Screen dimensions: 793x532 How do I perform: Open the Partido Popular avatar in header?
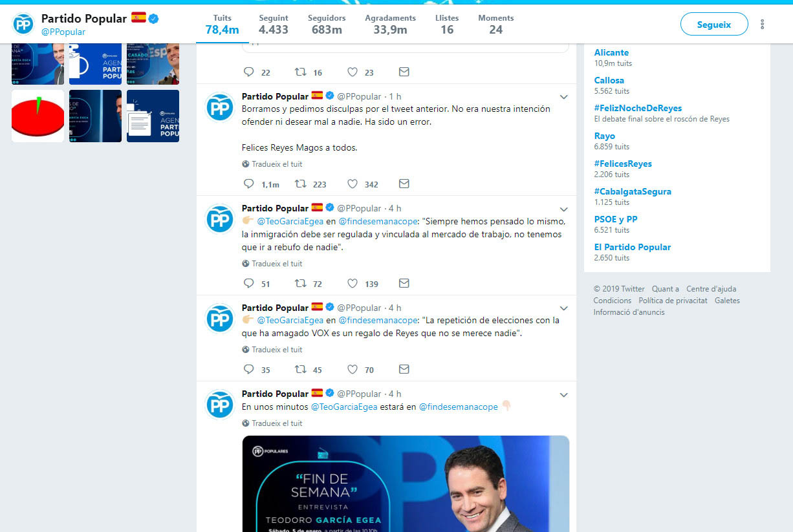click(x=23, y=24)
